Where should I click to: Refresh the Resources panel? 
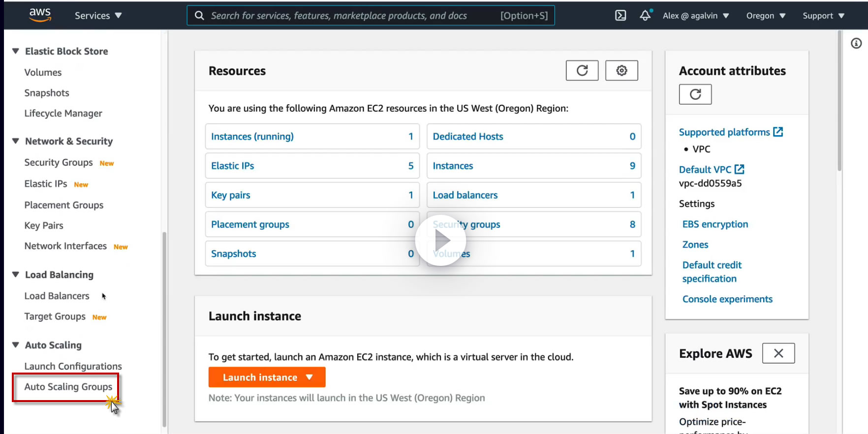pos(582,71)
